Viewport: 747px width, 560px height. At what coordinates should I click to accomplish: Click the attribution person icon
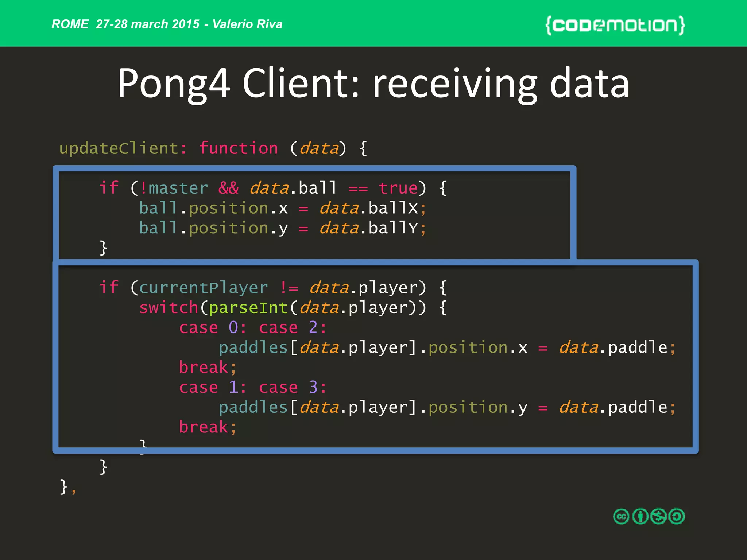640,516
